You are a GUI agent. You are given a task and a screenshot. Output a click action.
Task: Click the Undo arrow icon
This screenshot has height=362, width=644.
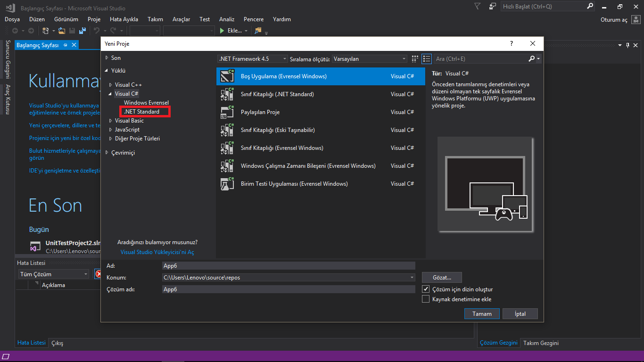tap(97, 31)
